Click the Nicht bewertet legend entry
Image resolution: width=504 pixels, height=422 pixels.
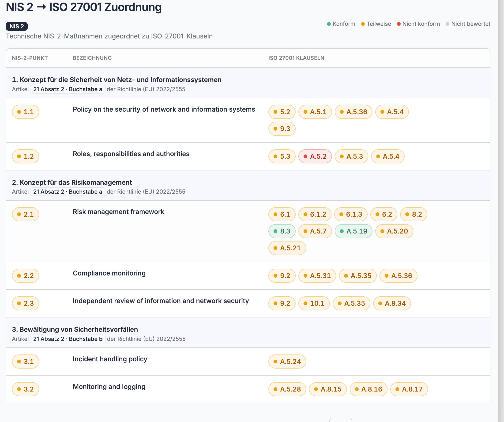pos(468,24)
